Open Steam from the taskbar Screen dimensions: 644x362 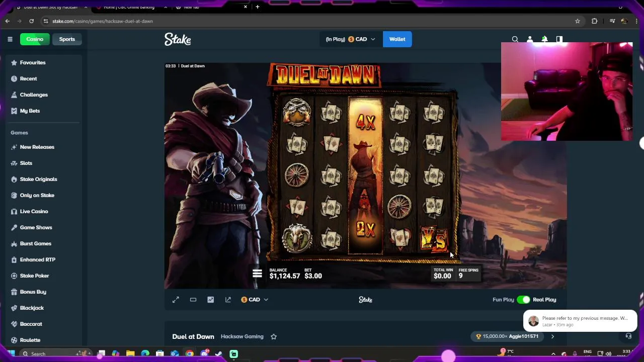219,354
